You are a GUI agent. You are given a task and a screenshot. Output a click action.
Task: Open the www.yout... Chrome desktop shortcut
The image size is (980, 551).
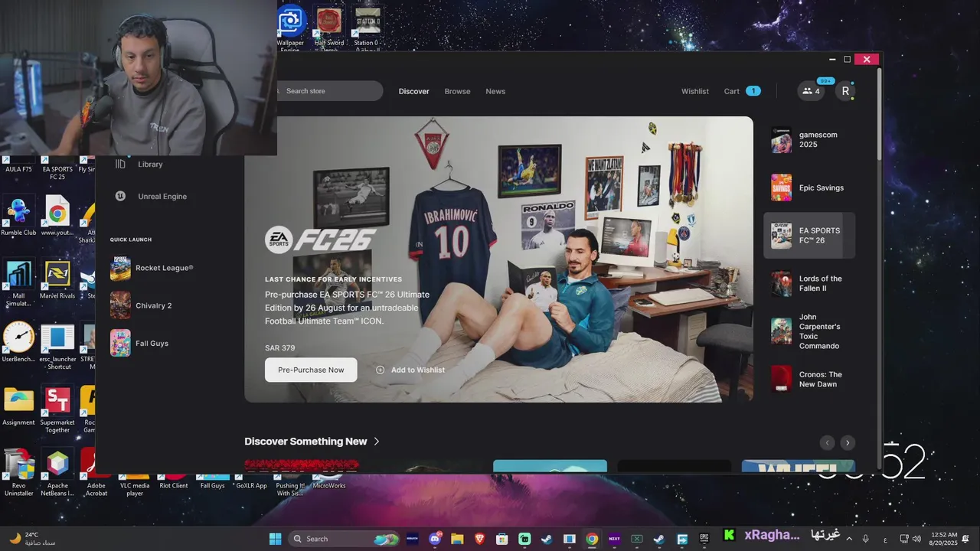pos(57,216)
